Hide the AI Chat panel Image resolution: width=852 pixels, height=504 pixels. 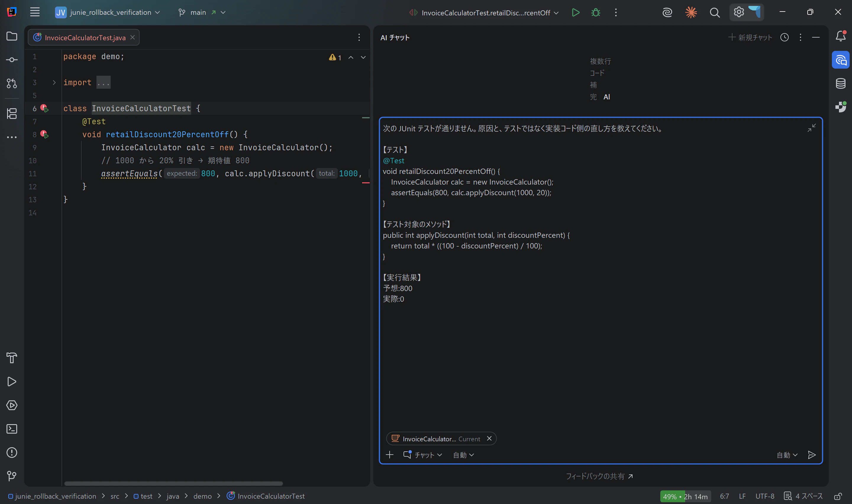click(816, 37)
